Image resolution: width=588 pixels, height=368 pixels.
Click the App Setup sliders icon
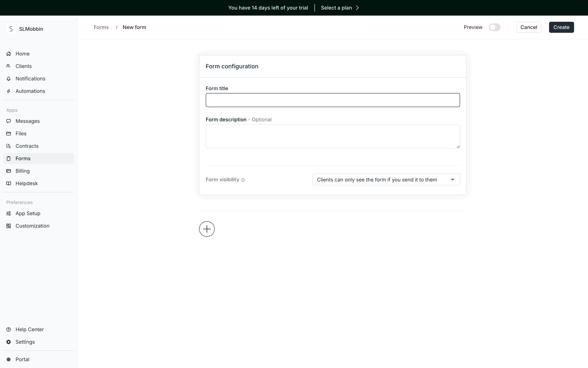coord(9,213)
